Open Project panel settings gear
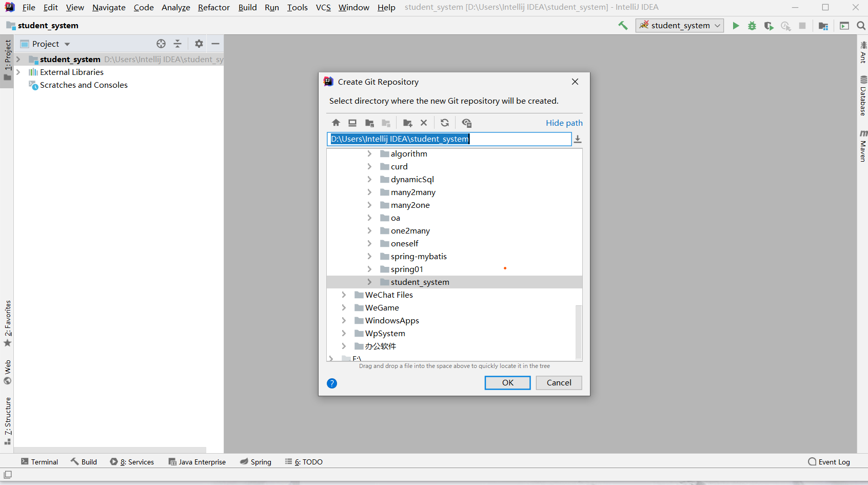This screenshot has width=868, height=485. [199, 44]
